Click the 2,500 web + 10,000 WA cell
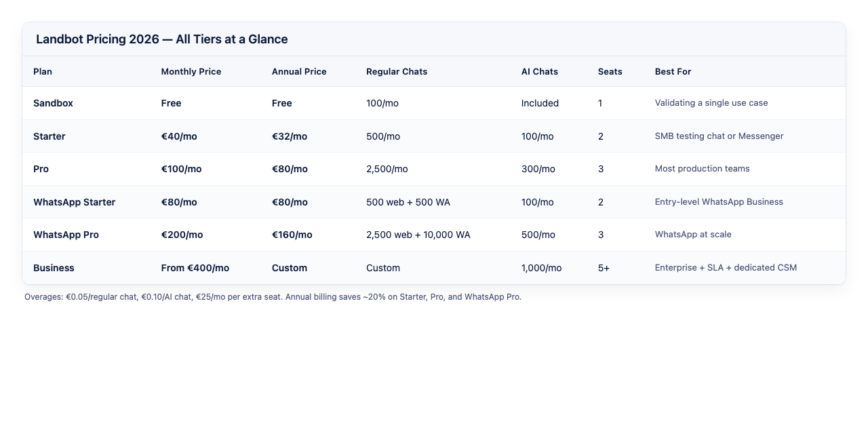868x434 pixels. pyautogui.click(x=418, y=235)
